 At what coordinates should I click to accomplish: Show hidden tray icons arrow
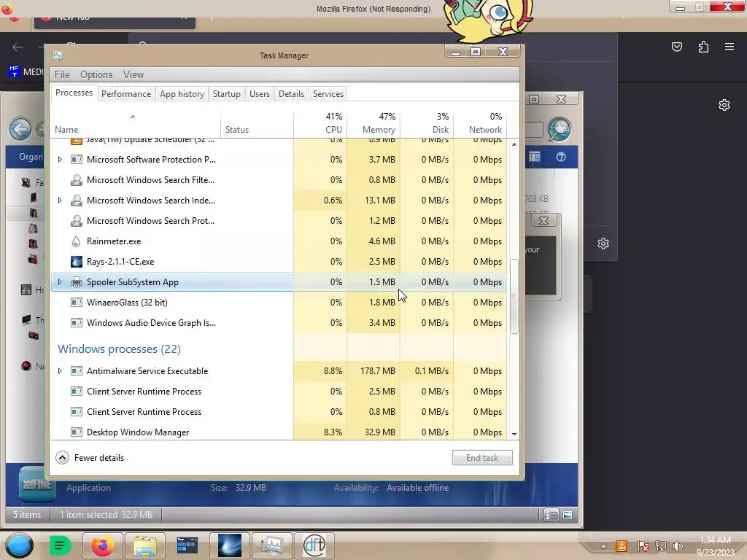coord(603,546)
